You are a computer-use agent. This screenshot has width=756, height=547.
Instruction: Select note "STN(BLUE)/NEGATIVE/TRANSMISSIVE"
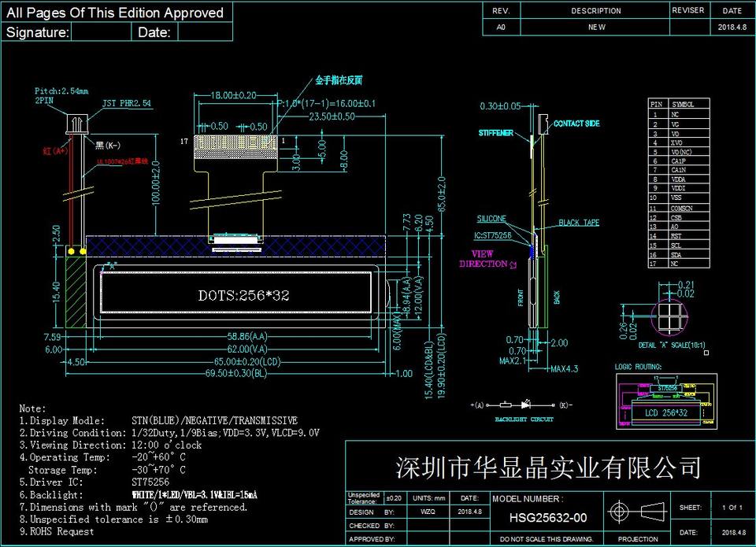214,420
